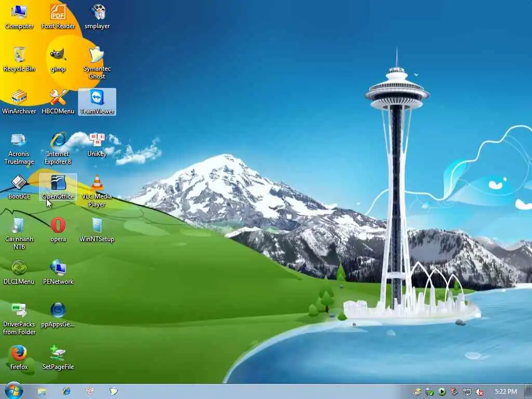Click the muted volume tray icon
The height and width of the screenshot is (399, 532).
(479, 392)
